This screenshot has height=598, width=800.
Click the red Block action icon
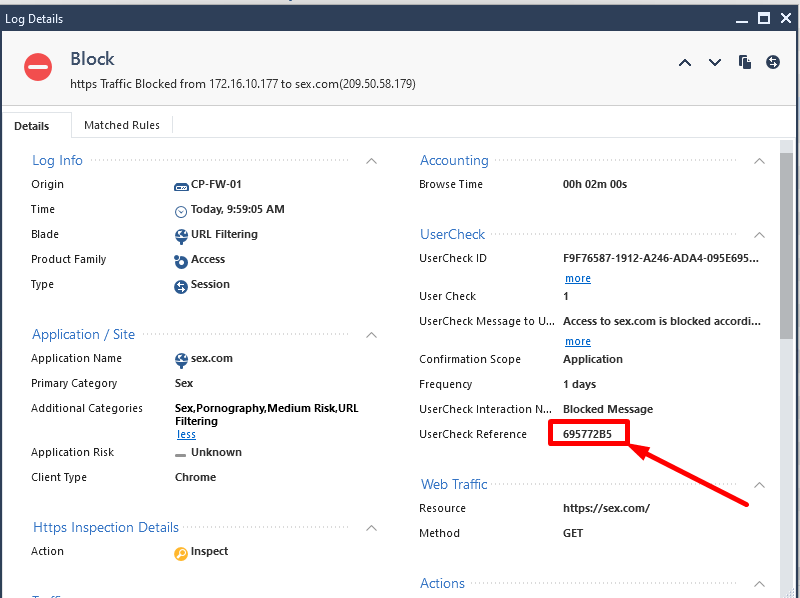point(37,68)
